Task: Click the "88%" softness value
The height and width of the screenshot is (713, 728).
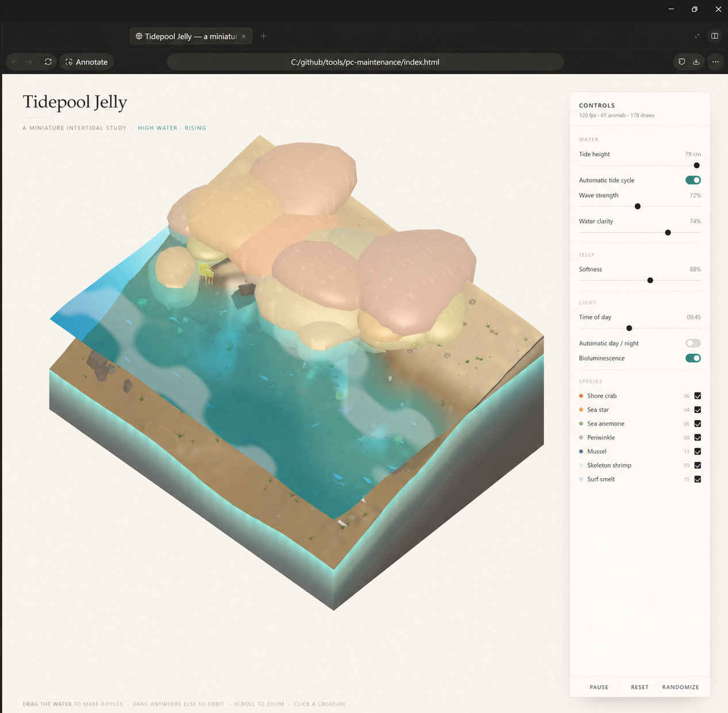Action: tap(695, 269)
